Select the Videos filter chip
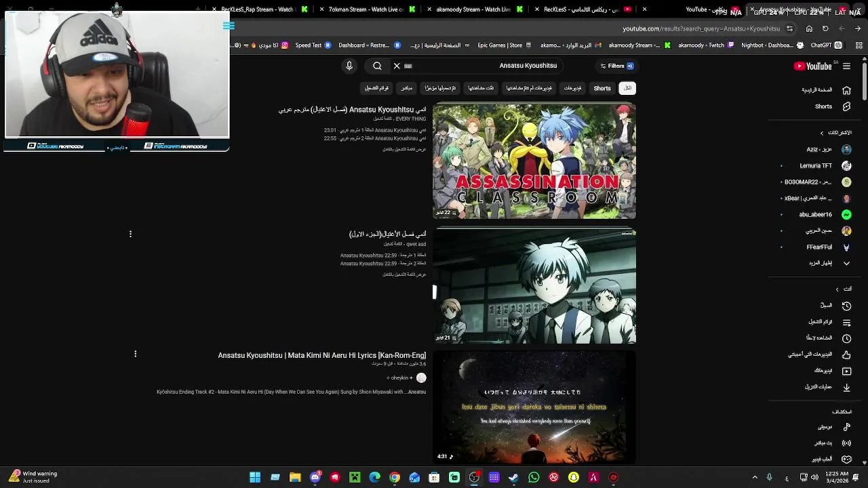This screenshot has height=488, width=868. click(x=573, y=88)
